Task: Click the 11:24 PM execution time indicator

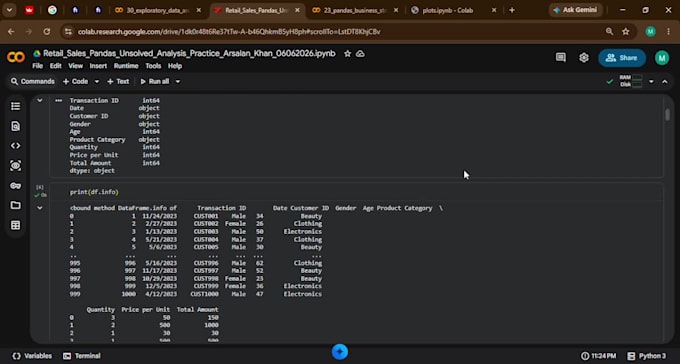Action: (x=598, y=356)
